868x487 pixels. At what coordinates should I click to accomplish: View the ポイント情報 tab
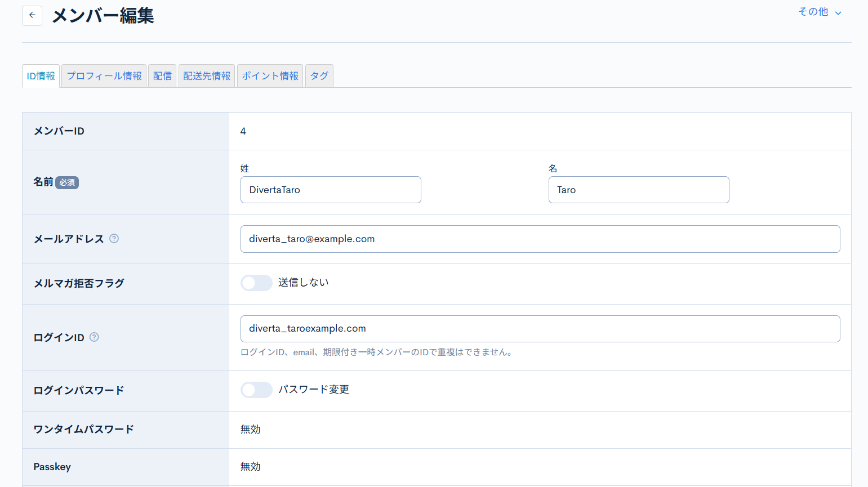click(270, 75)
